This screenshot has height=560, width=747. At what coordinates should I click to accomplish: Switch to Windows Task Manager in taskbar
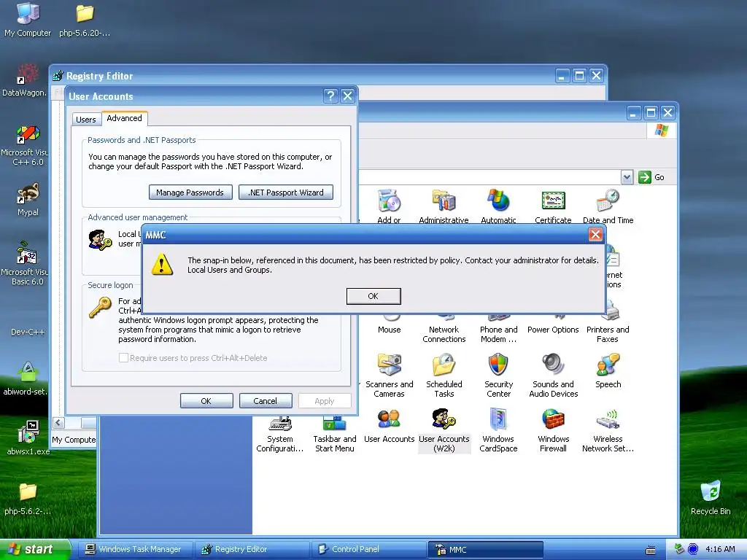(x=135, y=550)
